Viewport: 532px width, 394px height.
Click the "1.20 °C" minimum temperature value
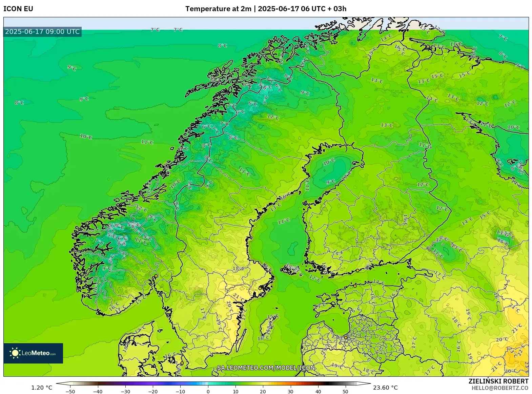(42, 388)
